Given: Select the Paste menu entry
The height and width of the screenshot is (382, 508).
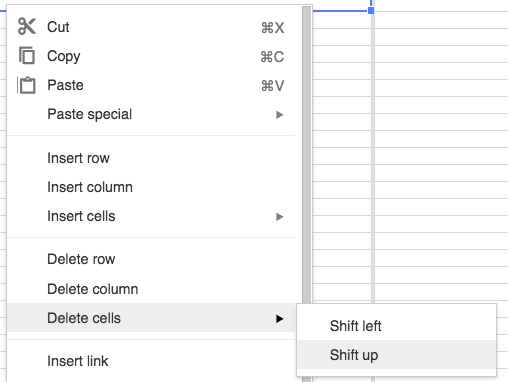Looking at the screenshot, I should coord(151,85).
